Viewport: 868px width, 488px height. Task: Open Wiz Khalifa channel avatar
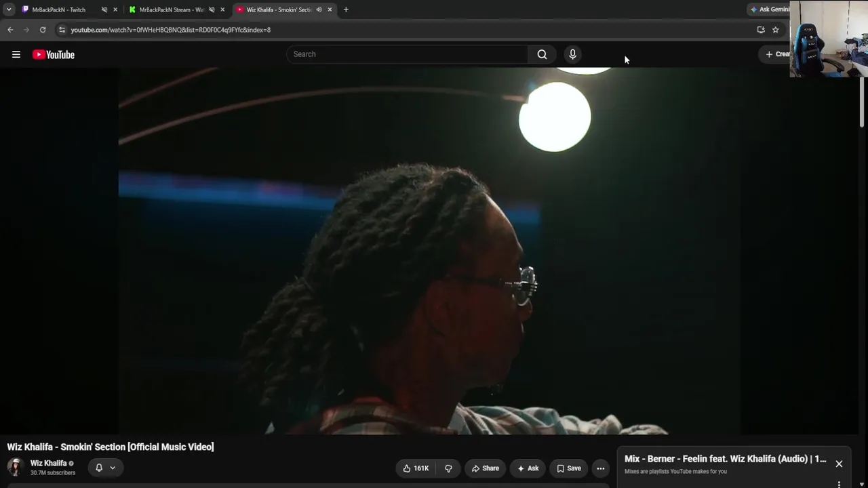pos(16,468)
